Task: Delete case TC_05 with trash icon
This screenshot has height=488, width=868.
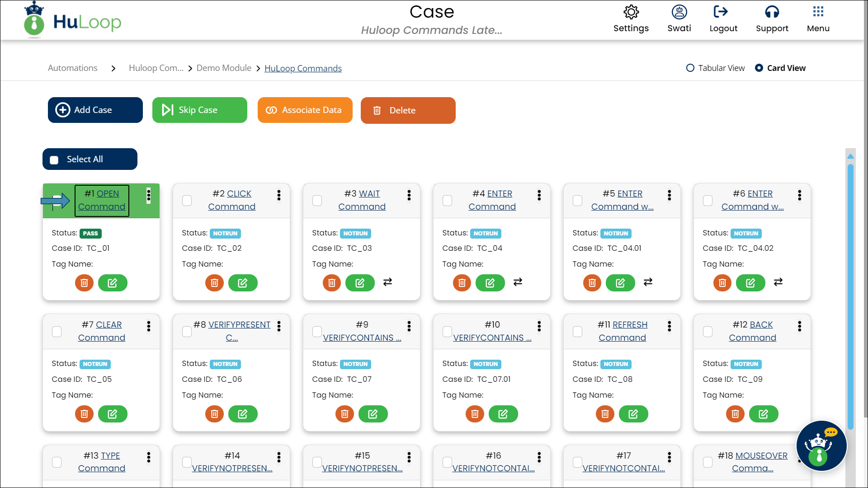Action: 84,414
